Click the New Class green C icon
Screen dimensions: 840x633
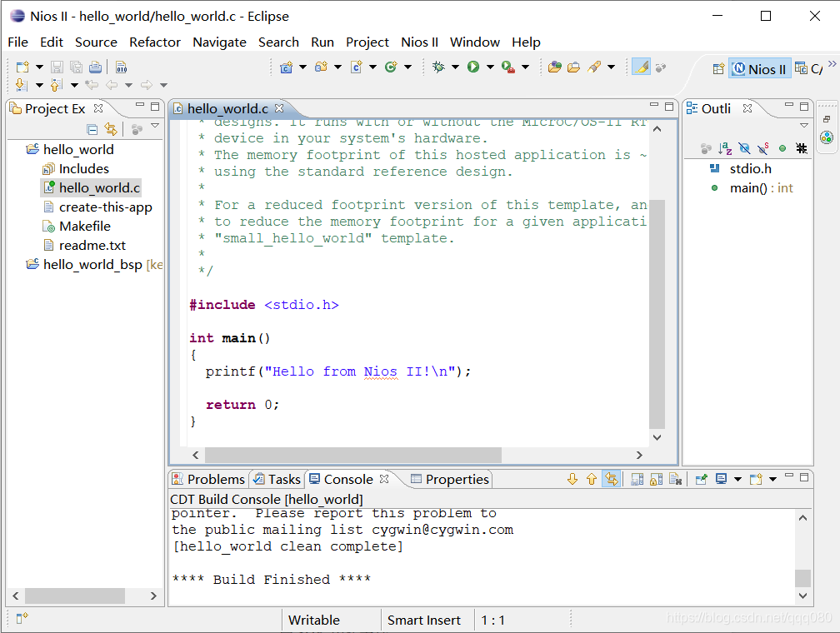tap(391, 67)
